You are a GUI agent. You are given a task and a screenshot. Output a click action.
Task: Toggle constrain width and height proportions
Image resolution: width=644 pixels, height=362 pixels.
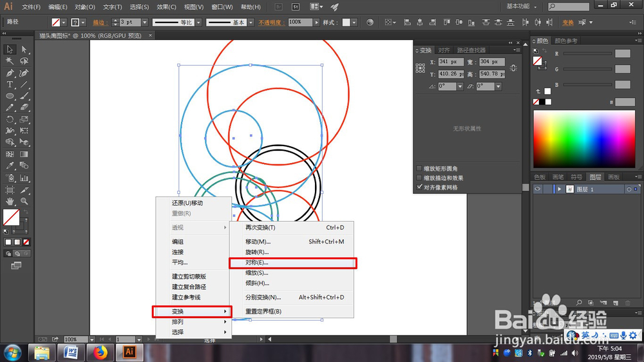[513, 68]
